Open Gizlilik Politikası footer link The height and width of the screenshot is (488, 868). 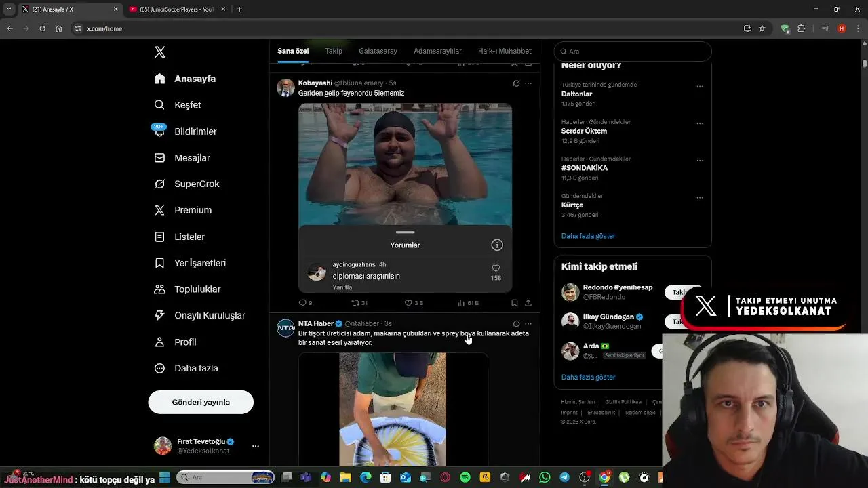tap(623, 402)
